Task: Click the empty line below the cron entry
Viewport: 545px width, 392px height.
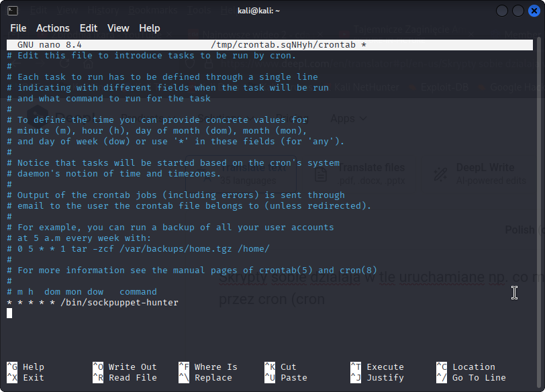Action: pyautogui.click(x=134, y=313)
